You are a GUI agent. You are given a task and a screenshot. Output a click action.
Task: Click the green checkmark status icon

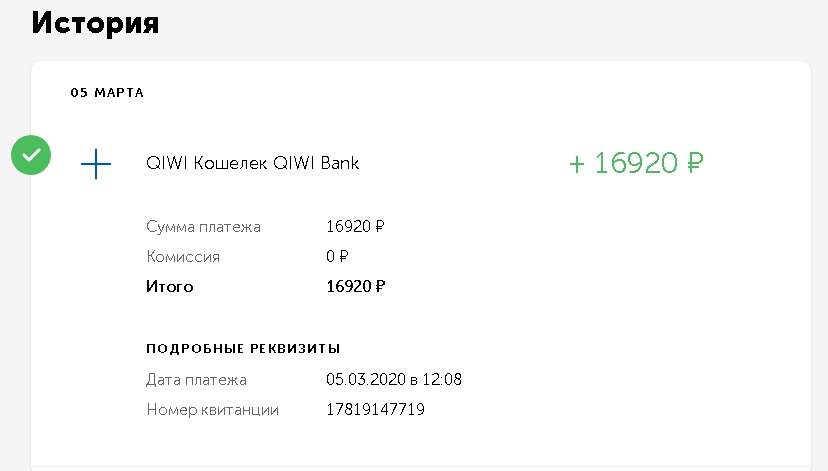[31, 155]
